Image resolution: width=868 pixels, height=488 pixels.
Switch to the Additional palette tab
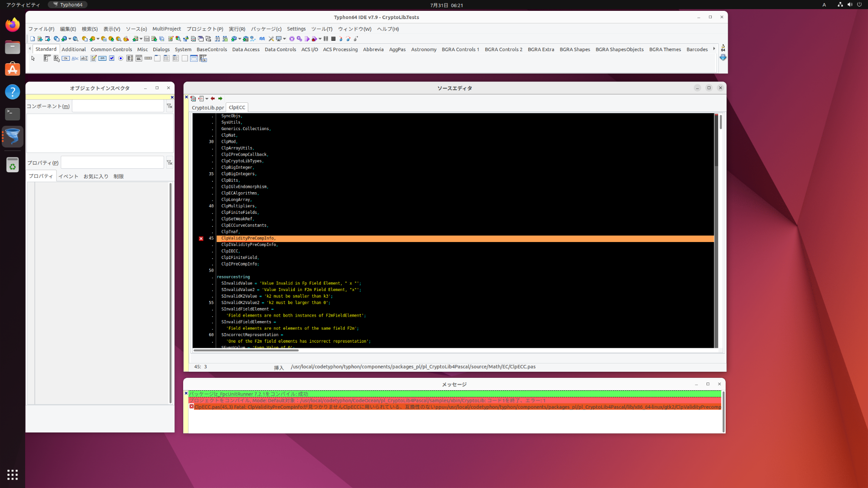tap(74, 49)
